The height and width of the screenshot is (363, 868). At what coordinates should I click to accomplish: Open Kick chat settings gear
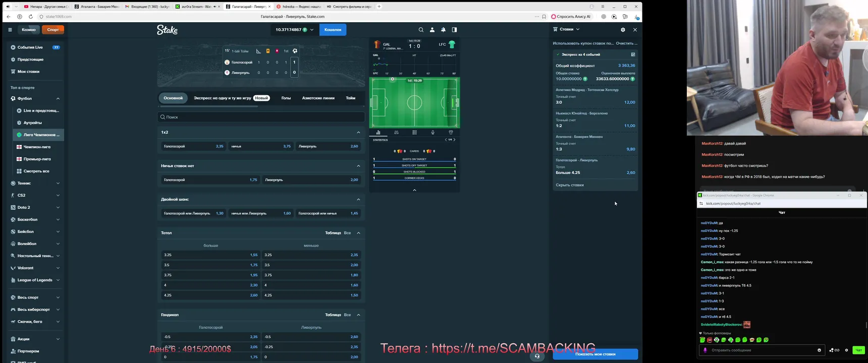coord(846,350)
